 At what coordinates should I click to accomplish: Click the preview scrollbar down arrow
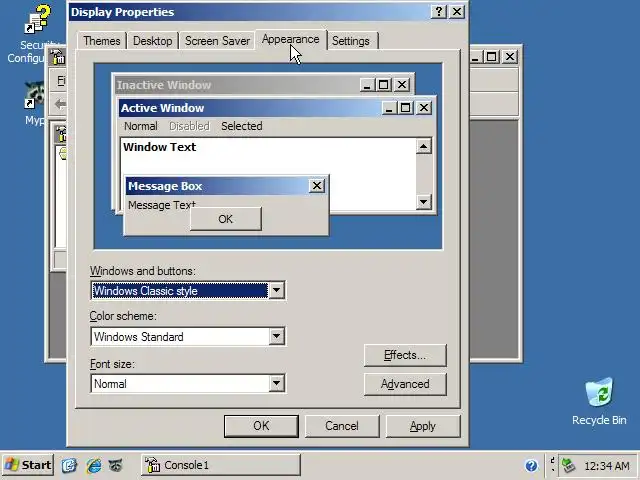[424, 202]
